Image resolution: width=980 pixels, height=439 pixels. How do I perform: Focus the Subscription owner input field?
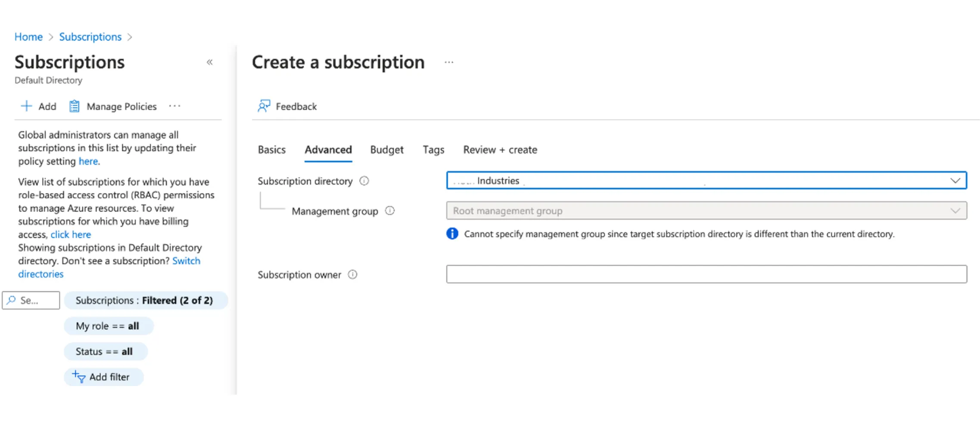(706, 274)
